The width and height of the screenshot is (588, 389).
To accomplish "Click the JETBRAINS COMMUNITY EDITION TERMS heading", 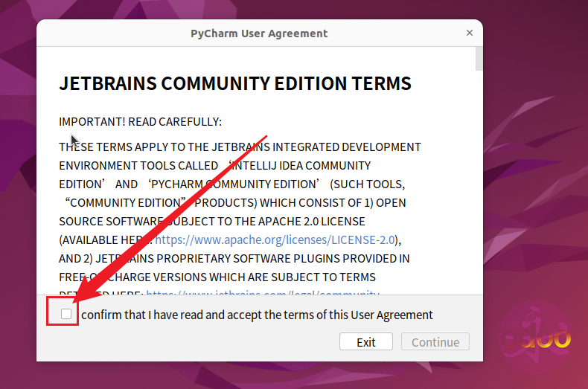I will pos(235,83).
